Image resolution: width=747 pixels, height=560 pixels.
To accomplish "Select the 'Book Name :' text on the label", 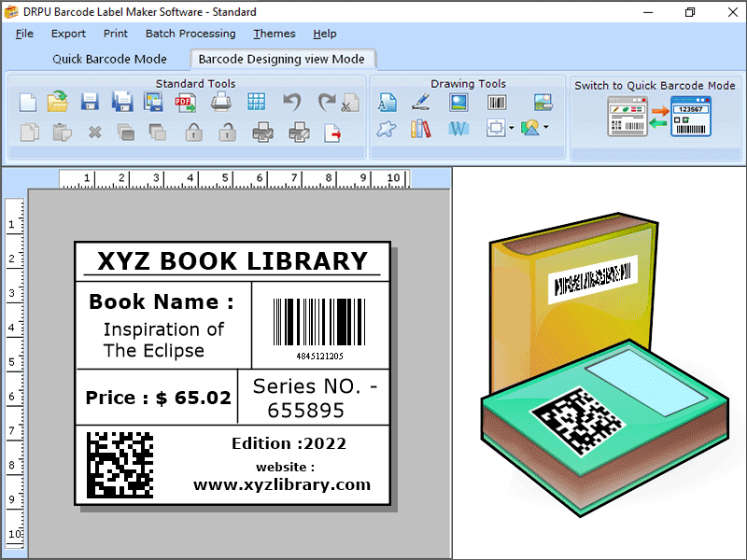I will pyautogui.click(x=162, y=301).
